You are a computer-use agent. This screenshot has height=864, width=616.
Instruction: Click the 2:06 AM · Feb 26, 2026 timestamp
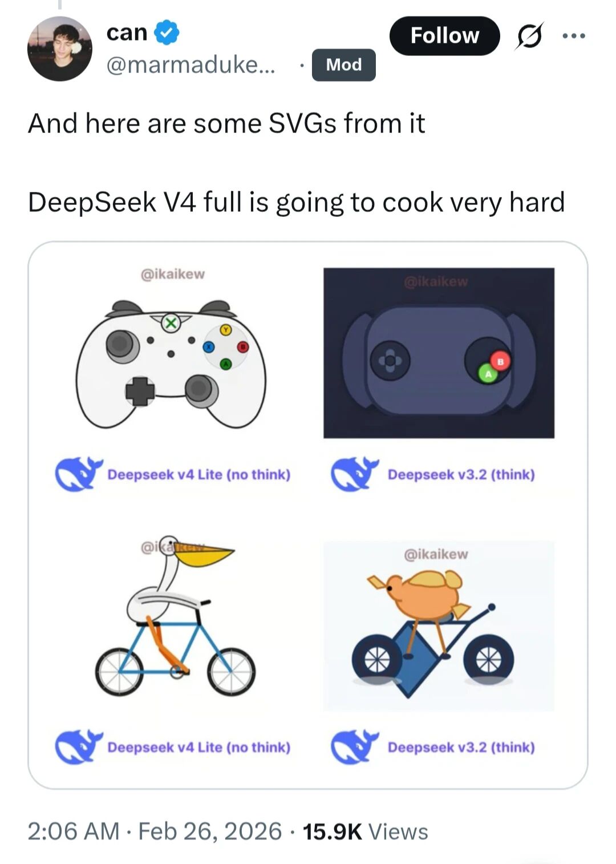[x=155, y=831]
